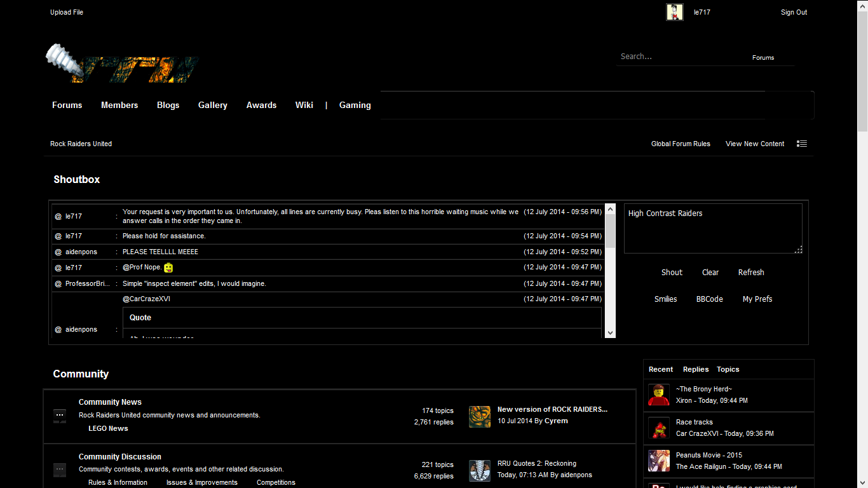Click the '6,629 replies' count

(434, 476)
